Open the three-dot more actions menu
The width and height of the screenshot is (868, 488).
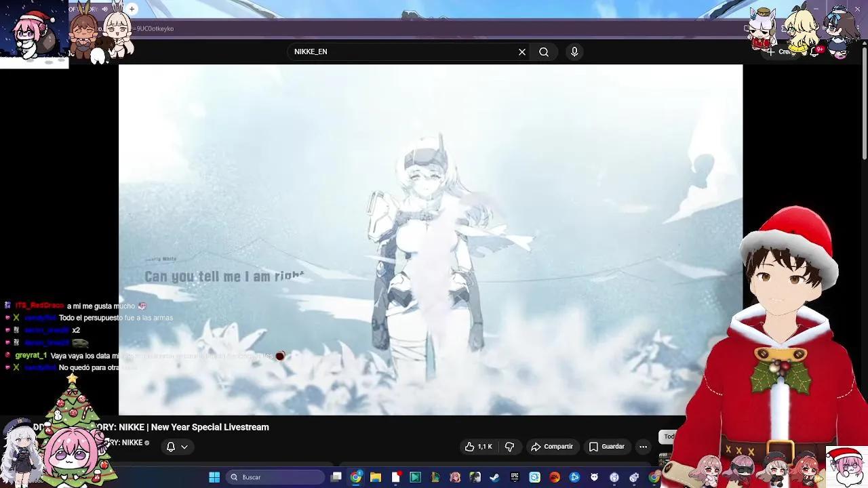point(643,447)
